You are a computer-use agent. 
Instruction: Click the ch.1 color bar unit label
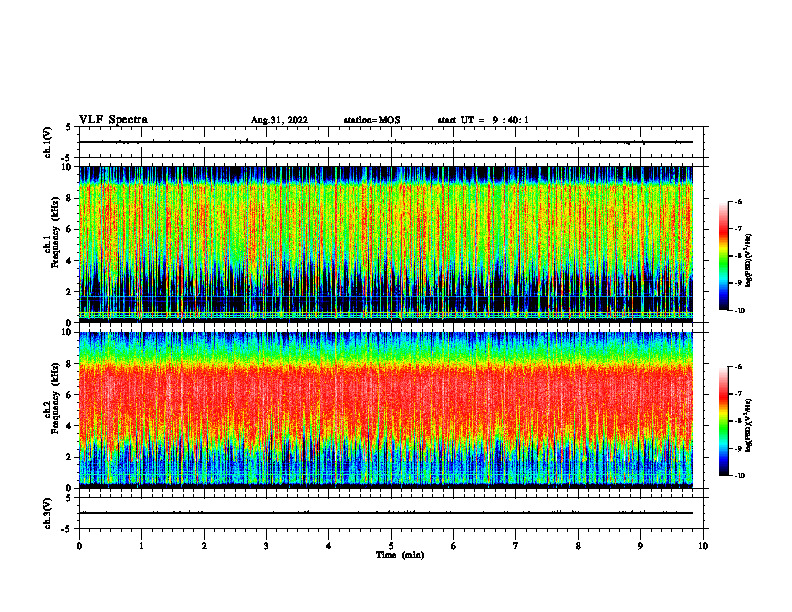coord(749,260)
